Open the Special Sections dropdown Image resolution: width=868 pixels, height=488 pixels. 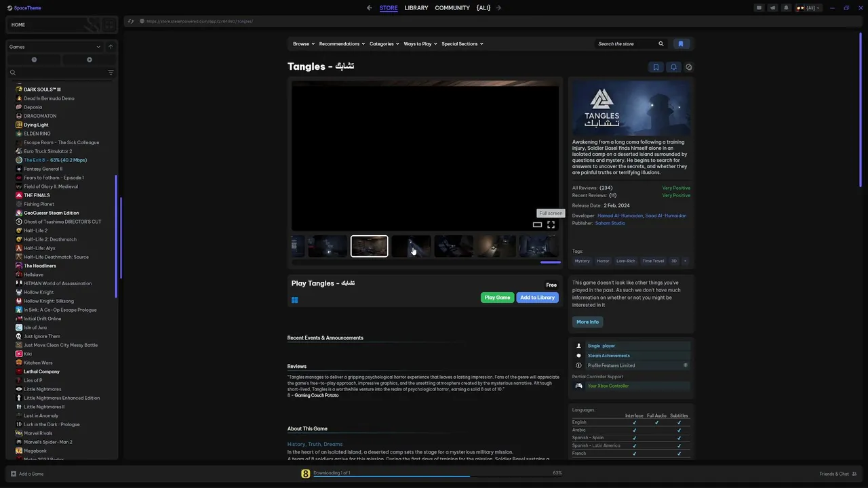tap(462, 44)
